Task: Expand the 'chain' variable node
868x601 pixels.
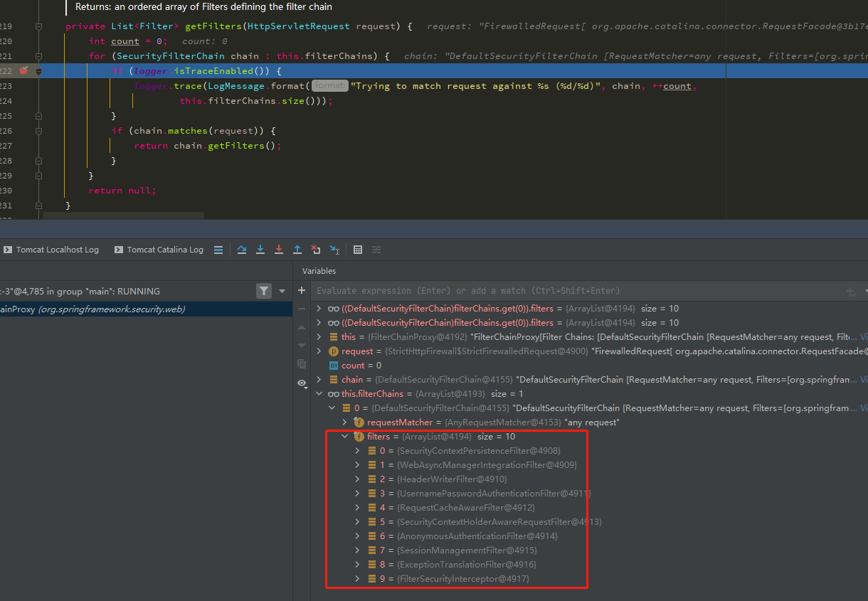Action: click(x=319, y=380)
